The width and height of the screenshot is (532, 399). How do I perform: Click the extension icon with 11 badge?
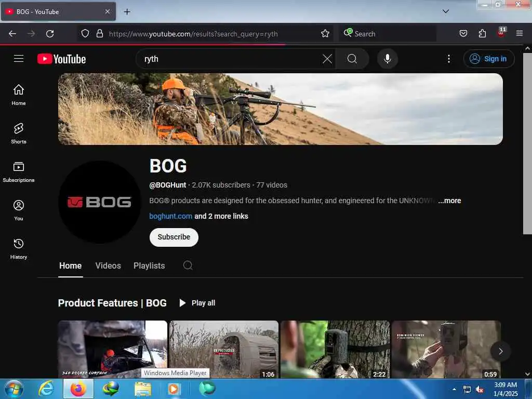tap(501, 33)
